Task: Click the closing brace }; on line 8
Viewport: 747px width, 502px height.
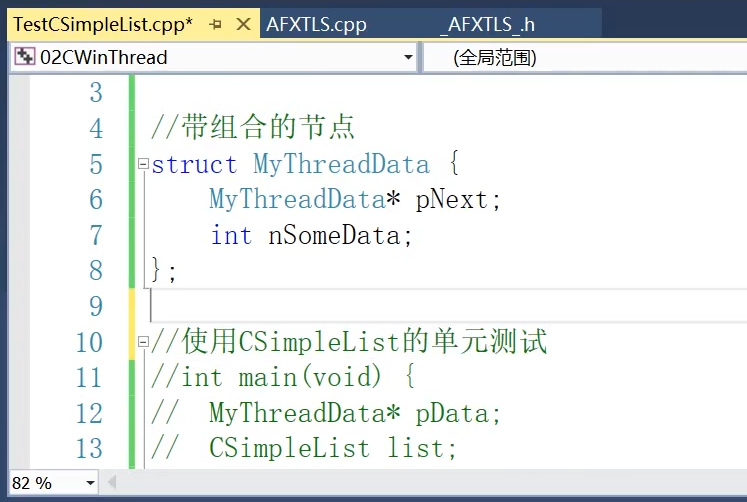Action: 163,271
